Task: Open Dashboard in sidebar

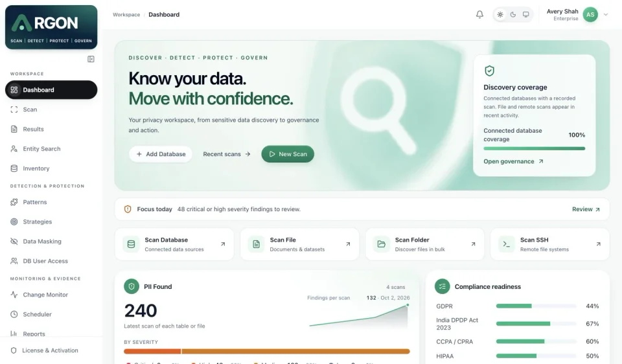Action: [51, 89]
